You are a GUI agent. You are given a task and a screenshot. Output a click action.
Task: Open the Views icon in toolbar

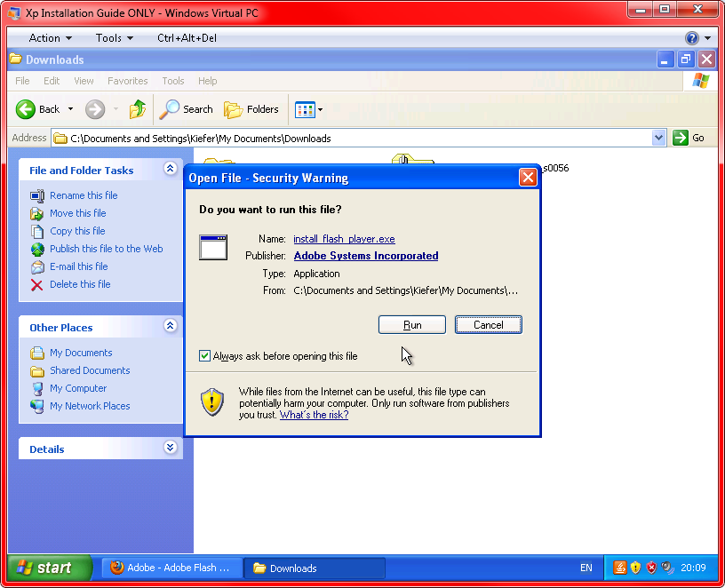point(305,110)
